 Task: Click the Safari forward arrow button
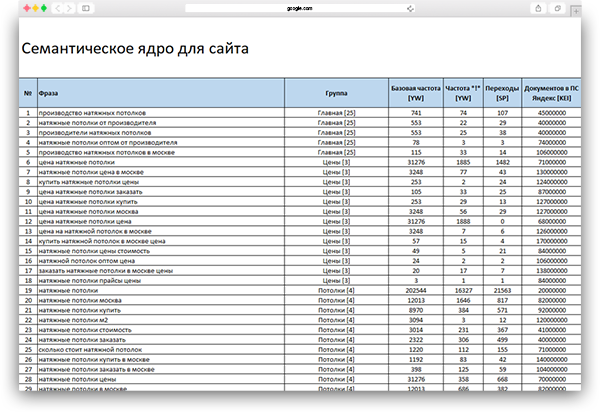[x=68, y=8]
